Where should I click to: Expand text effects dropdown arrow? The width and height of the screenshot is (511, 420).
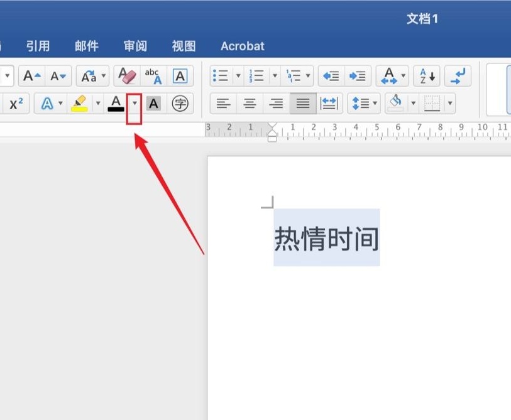click(60, 104)
